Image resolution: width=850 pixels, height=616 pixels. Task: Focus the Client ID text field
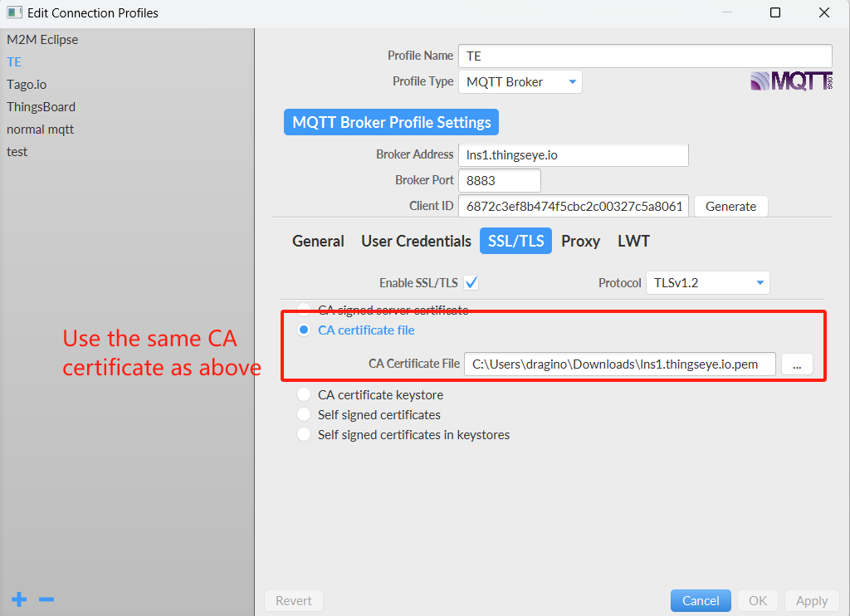click(574, 206)
